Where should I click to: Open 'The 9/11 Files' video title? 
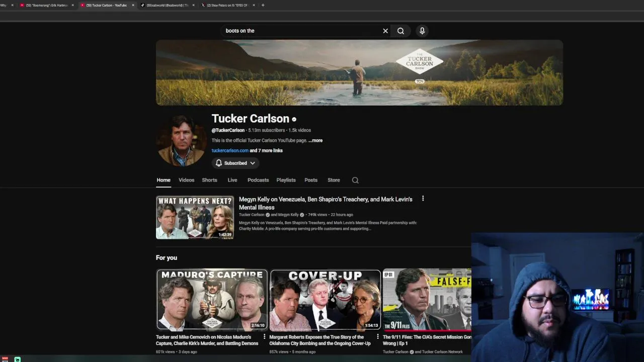[427, 340]
